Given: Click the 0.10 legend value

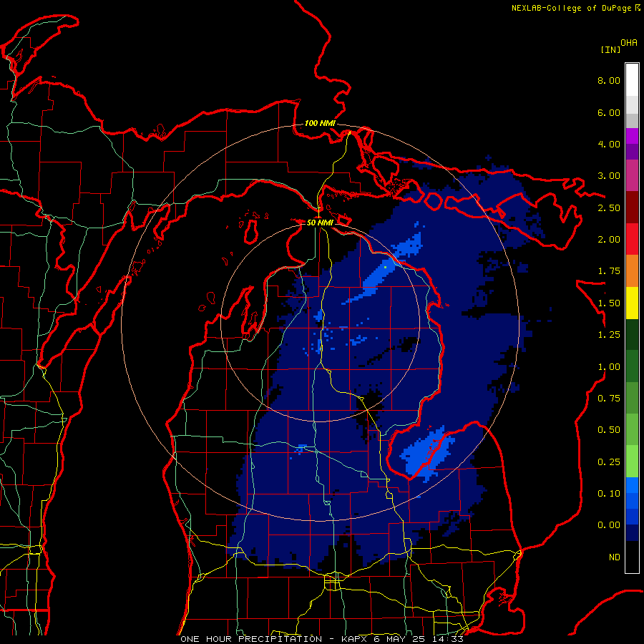Looking at the screenshot, I should pos(609,494).
